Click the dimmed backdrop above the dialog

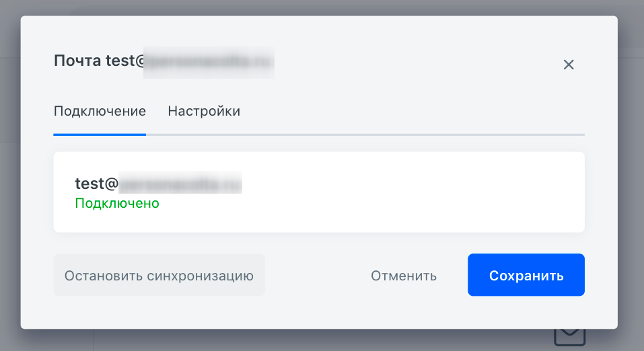(x=322, y=7)
